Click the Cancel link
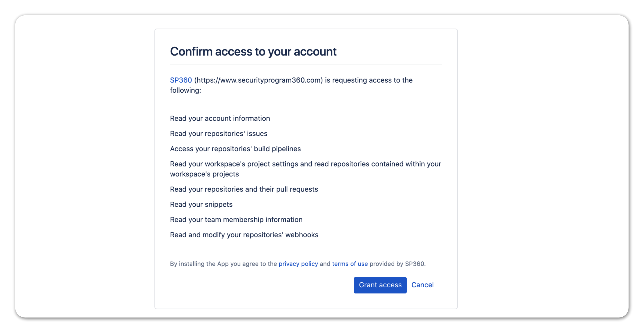 coord(422,285)
